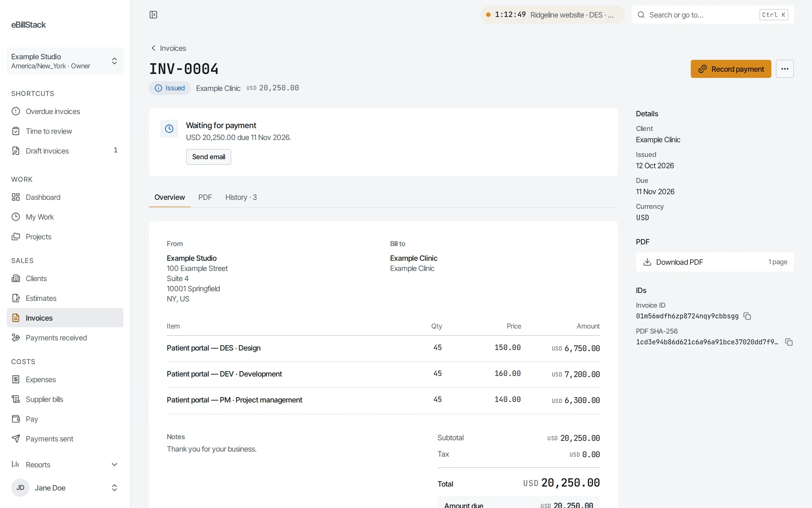Click Patient portal DES Design item
812x508 pixels.
(213, 348)
